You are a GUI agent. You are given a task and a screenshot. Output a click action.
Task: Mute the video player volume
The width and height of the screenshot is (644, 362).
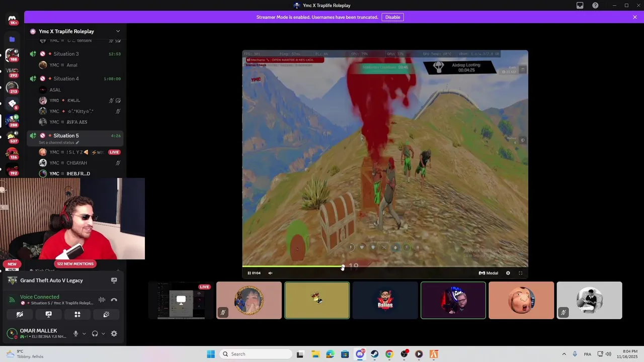click(270, 273)
